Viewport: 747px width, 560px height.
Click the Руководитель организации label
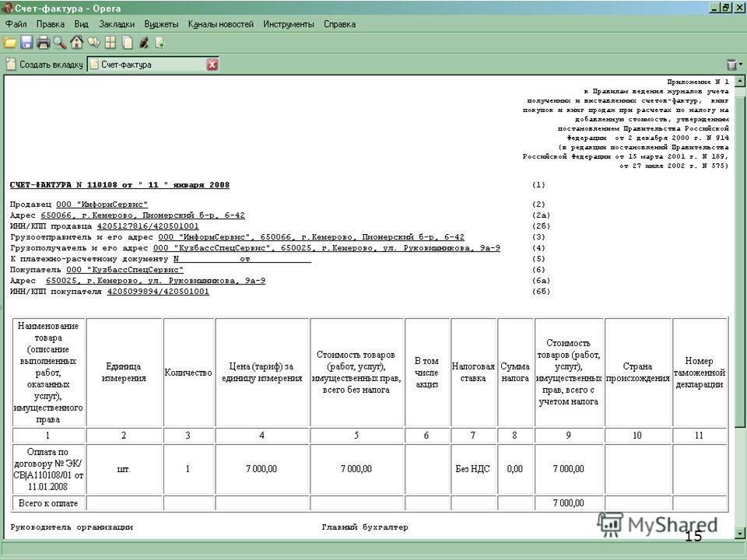tap(72, 527)
